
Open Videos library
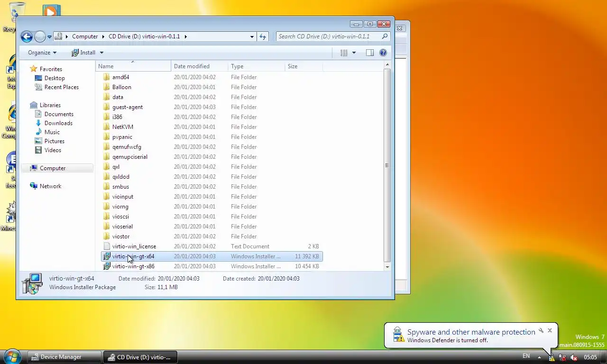(53, 150)
